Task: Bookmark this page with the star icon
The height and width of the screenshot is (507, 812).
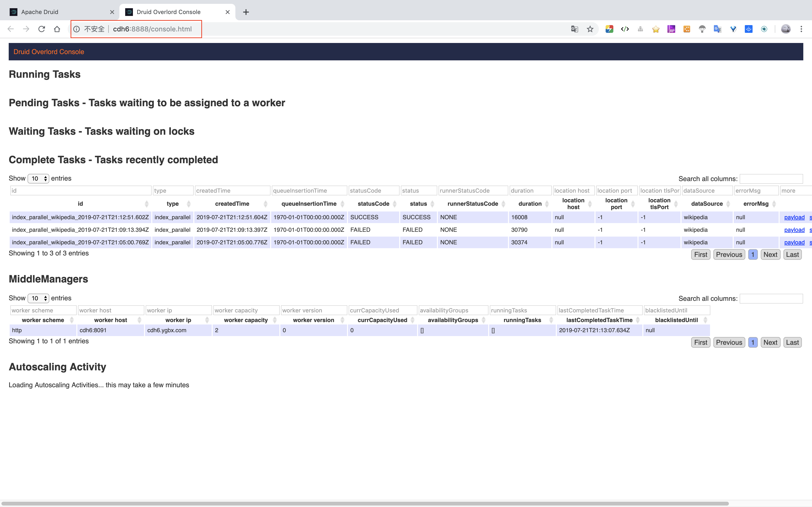Action: [590, 29]
